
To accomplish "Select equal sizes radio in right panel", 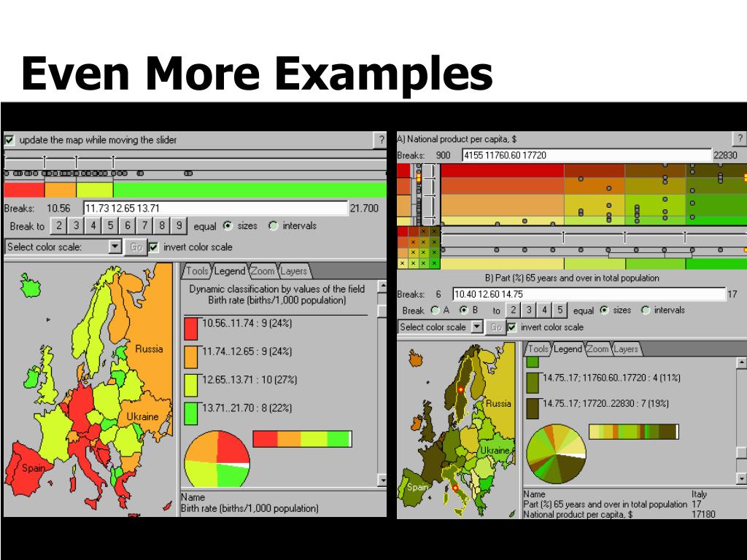I will coord(605,310).
